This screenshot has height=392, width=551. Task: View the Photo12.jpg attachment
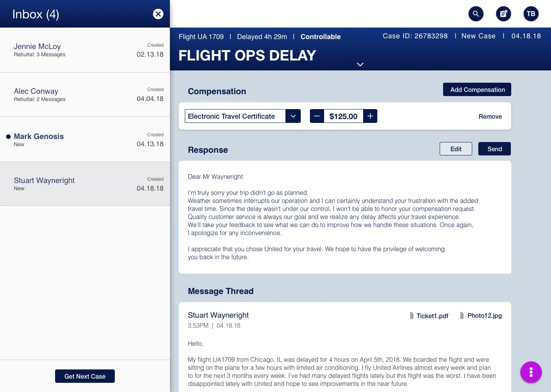click(x=484, y=316)
